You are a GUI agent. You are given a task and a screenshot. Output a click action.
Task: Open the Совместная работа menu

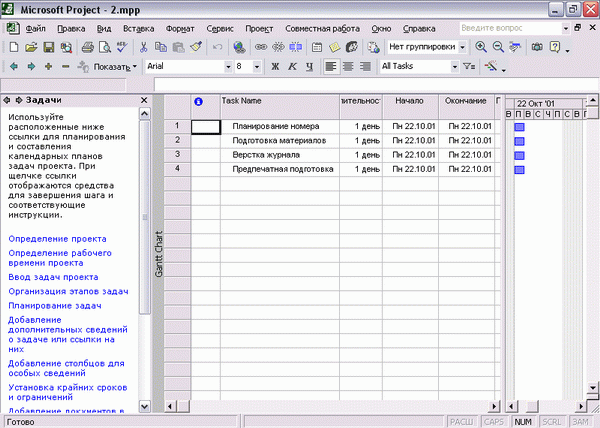pos(322,29)
